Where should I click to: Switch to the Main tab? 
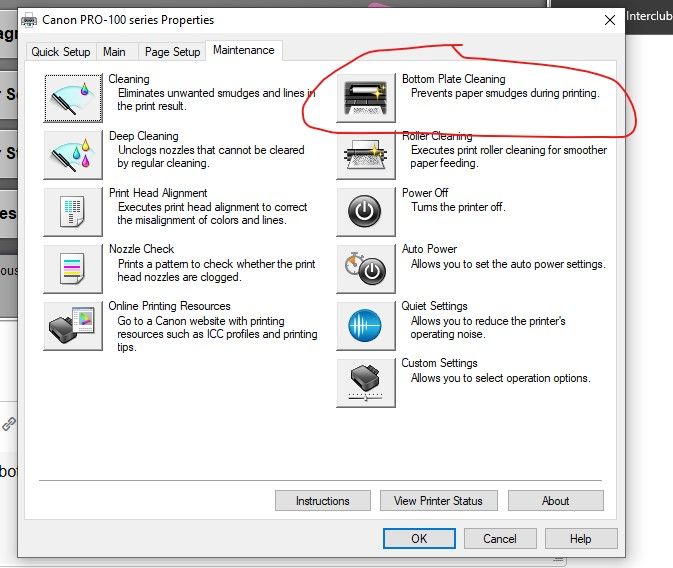[x=114, y=52]
